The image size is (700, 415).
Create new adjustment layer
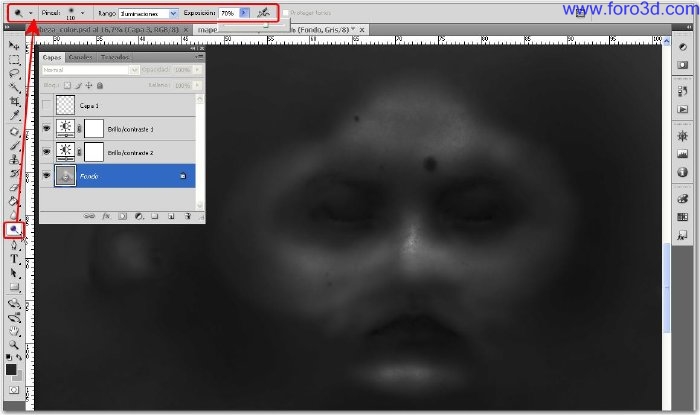tap(139, 216)
